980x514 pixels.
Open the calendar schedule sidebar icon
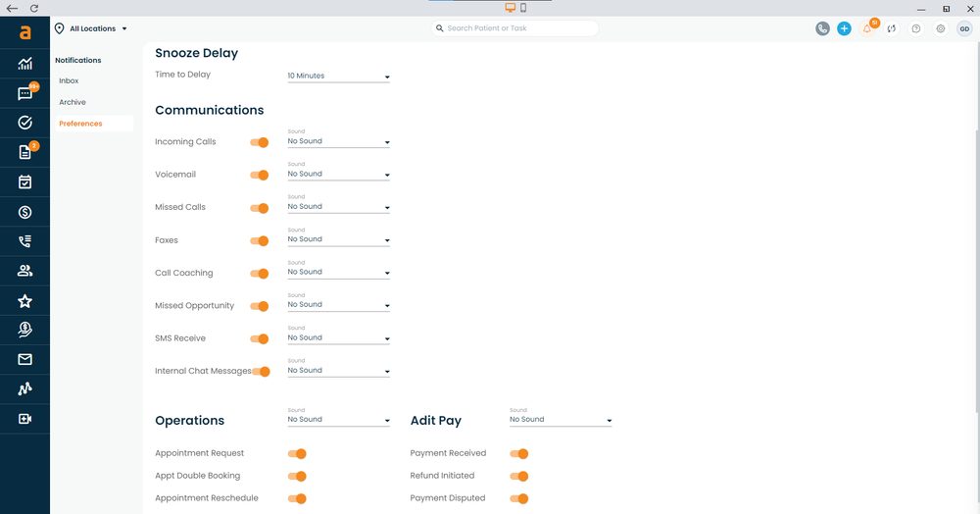[x=25, y=182]
